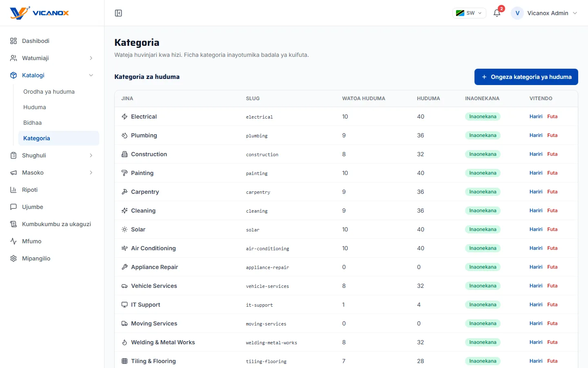Viewport: 588px width, 368px height.
Task: Click the slug text "cleaning"
Action: [257, 211]
